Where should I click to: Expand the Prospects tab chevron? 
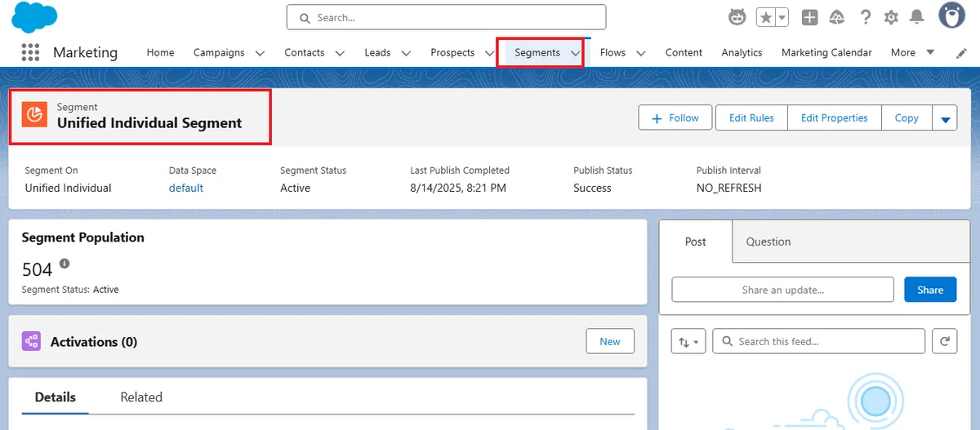coord(489,53)
